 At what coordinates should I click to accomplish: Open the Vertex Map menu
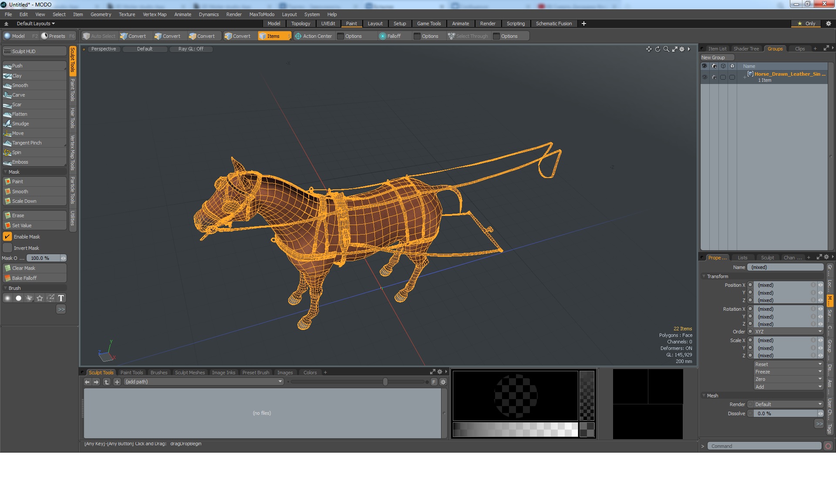coord(155,14)
